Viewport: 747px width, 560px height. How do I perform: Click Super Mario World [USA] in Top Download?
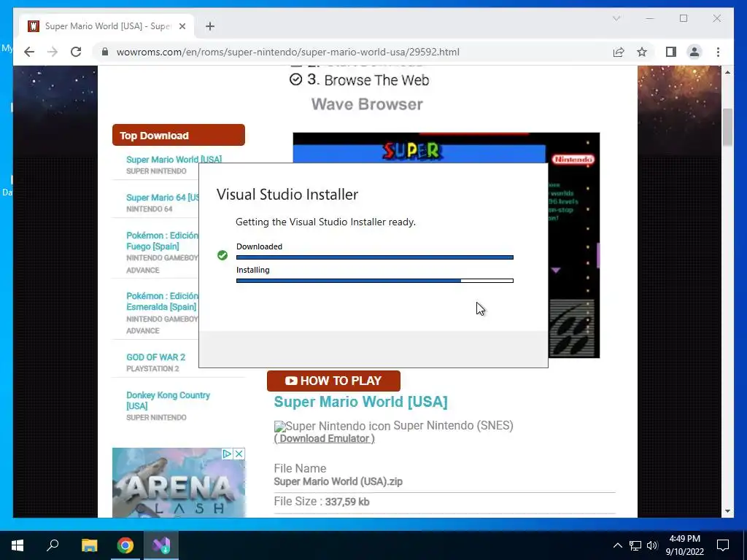[x=174, y=160]
